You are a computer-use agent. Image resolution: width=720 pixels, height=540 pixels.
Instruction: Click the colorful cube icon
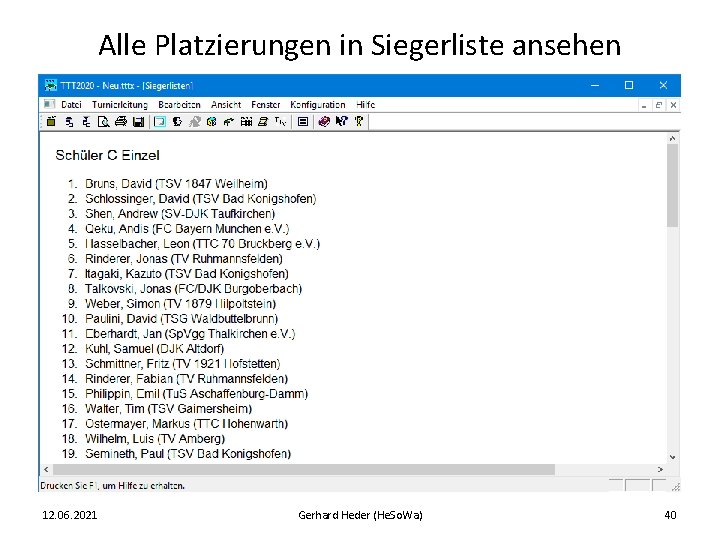(212, 122)
